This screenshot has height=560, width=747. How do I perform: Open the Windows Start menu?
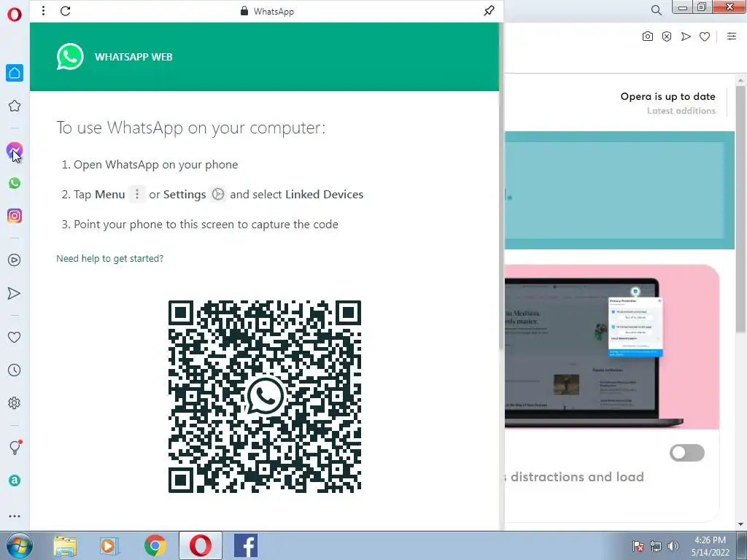[18, 545]
